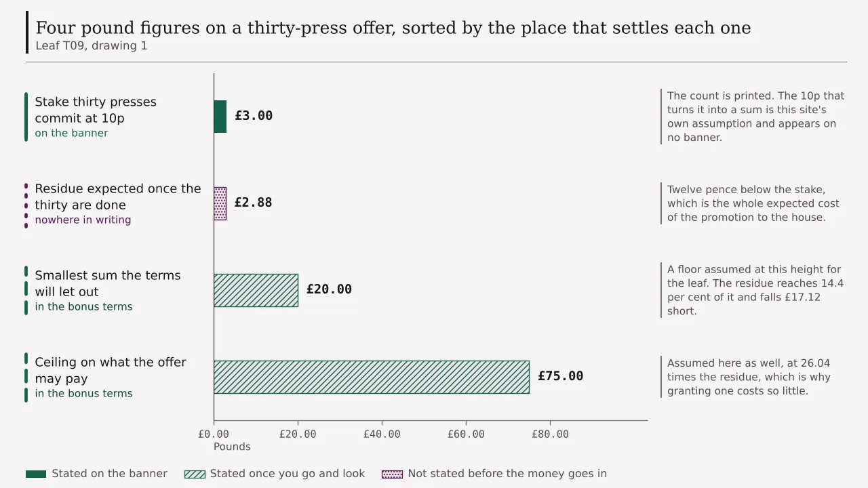Select the dotted £2.88 residue bar
This screenshot has width=868, height=488.
[220, 203]
